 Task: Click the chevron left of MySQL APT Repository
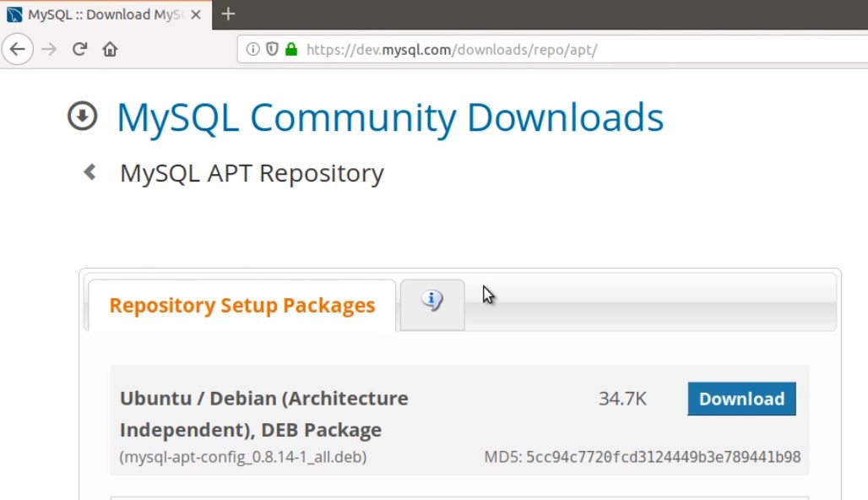coord(91,171)
